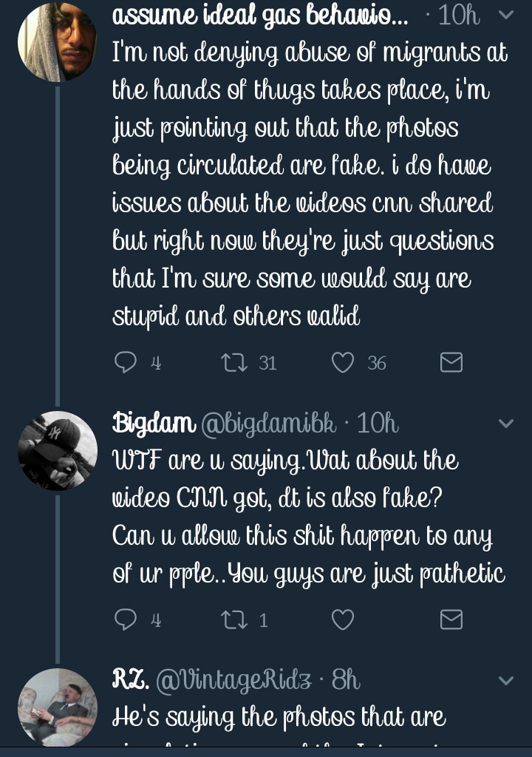
Task: View RZ.'s profile avatar
Action: (x=58, y=707)
